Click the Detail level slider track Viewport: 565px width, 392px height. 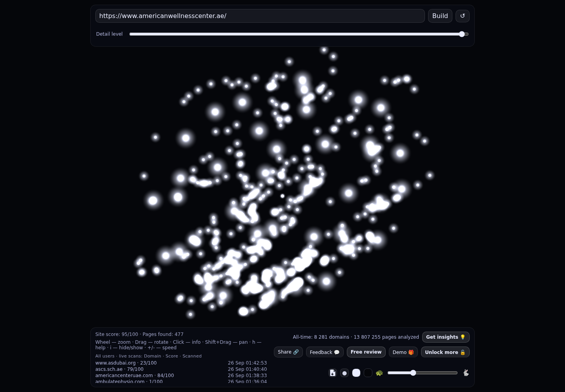click(299, 34)
